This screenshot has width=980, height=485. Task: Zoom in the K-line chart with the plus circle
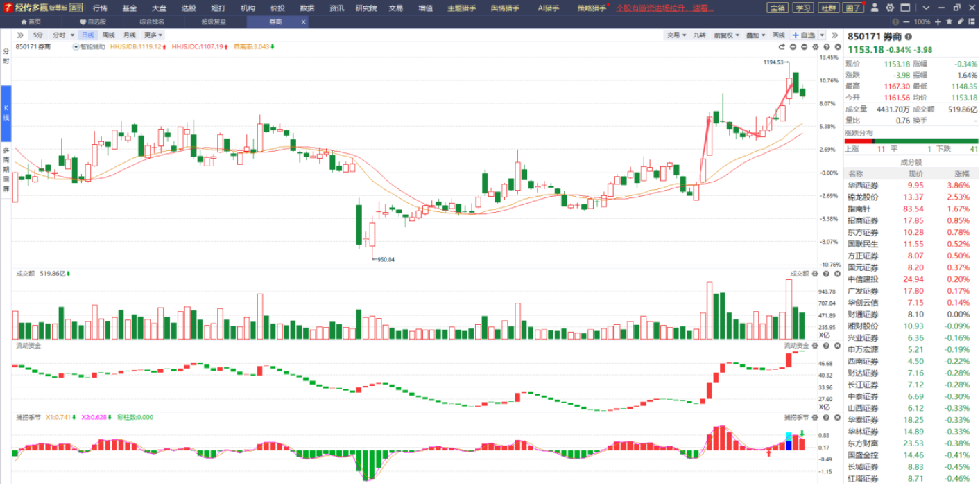pyautogui.click(x=793, y=47)
